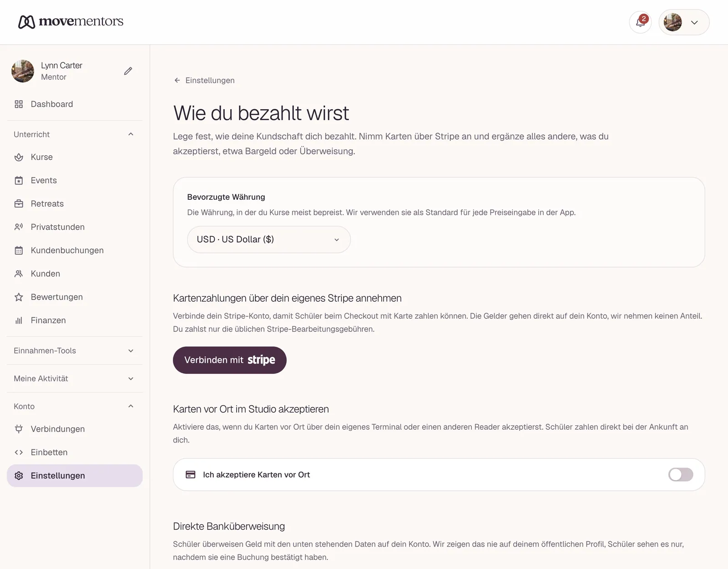The width and height of the screenshot is (728, 569).
Task: Click the Wie du bezahlt wirst heading
Action: [x=261, y=113]
